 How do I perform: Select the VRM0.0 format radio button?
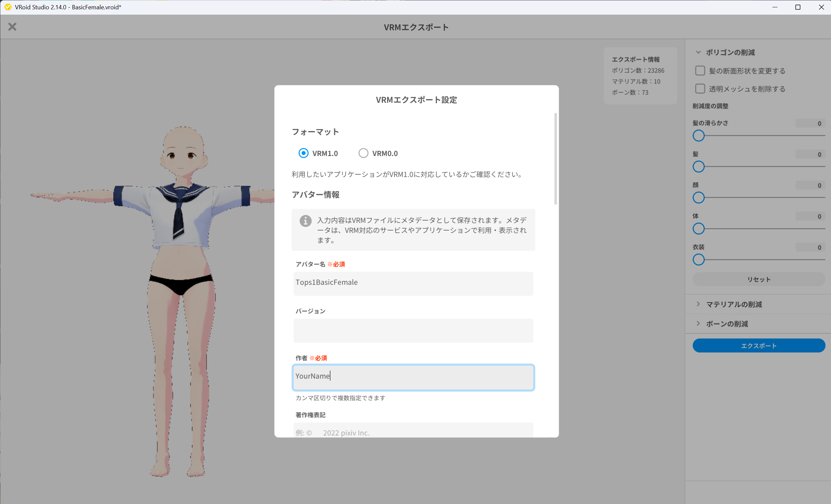point(363,153)
